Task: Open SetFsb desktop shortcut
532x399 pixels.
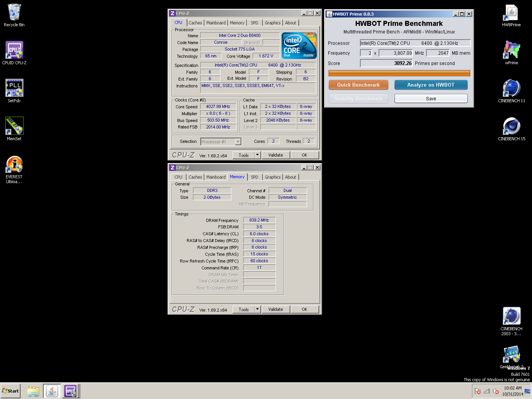Action: (x=14, y=91)
